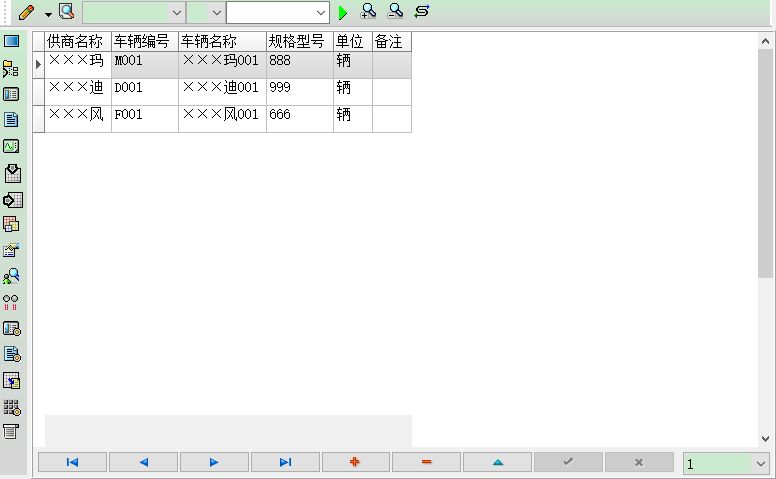Image resolution: width=776 pixels, height=479 pixels.
Task: Click the blue screen icon in sidebar
Action: tap(11, 41)
